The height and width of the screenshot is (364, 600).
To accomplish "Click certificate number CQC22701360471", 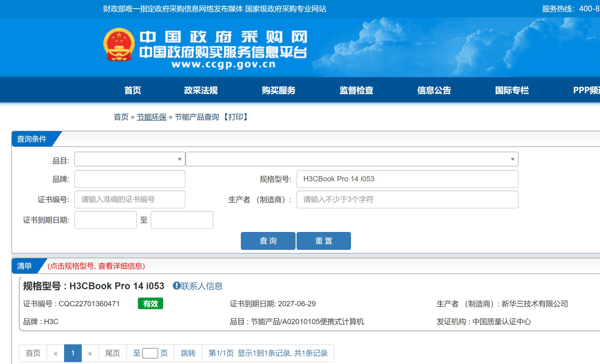I will (x=89, y=304).
